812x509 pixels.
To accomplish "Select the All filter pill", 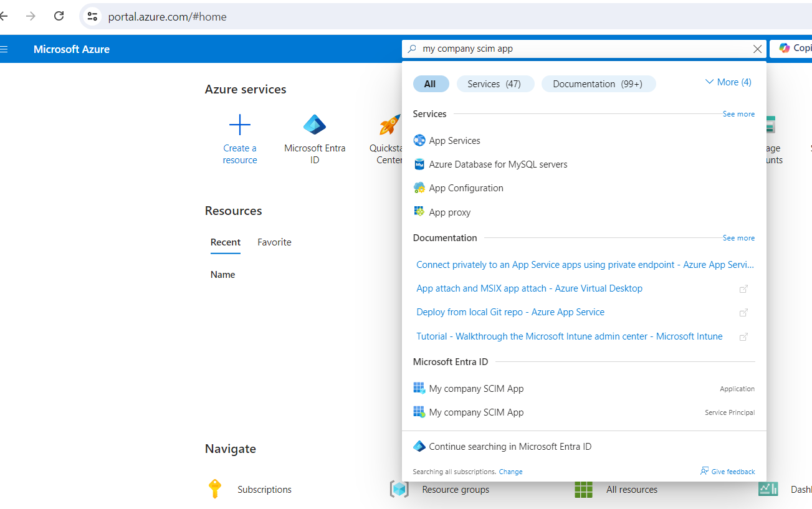I will 431,84.
